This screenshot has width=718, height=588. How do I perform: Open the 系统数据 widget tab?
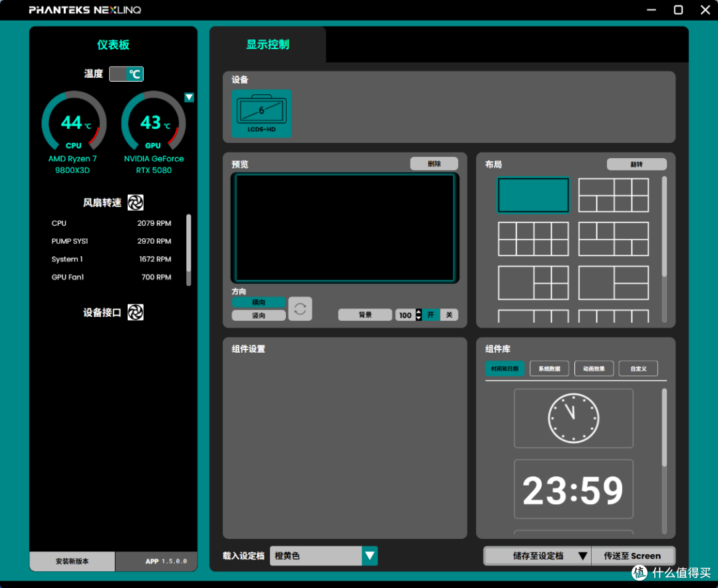(550, 368)
